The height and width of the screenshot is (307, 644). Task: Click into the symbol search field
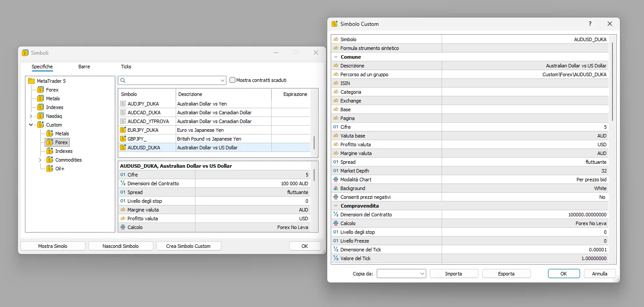(173, 81)
